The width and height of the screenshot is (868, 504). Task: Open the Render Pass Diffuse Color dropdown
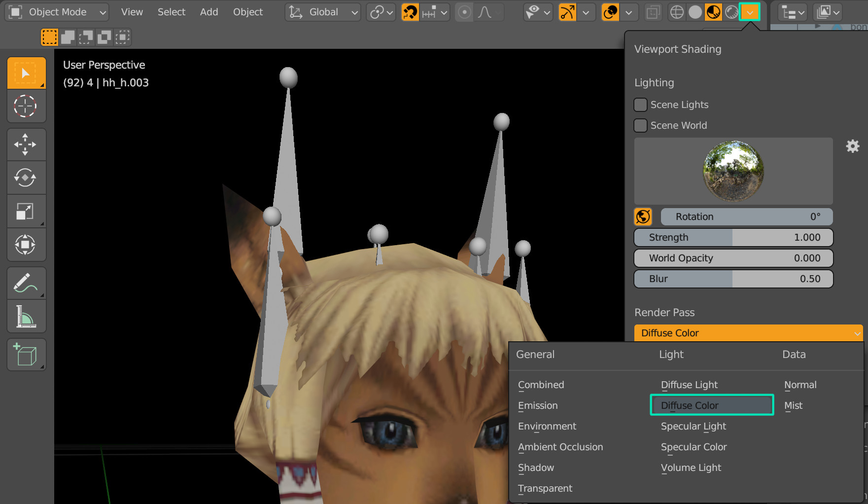(749, 333)
